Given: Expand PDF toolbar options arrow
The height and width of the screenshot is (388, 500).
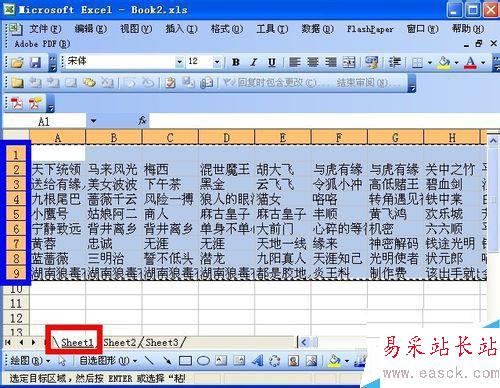Looking at the screenshot, I should [50, 104].
